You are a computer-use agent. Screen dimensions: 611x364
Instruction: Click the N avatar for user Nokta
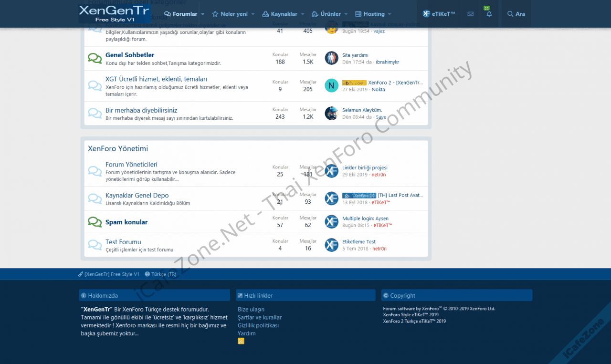point(331,86)
